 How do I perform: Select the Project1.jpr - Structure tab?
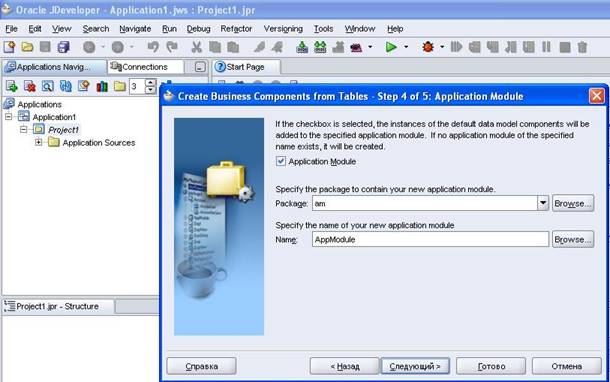pyautogui.click(x=58, y=307)
